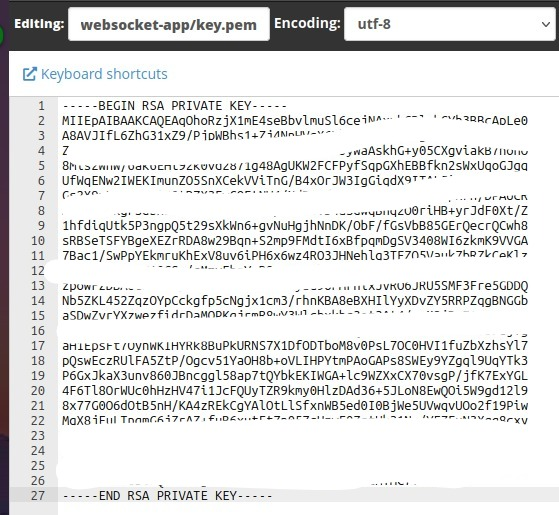Click line number 14 in the gutter
This screenshot has width=559, height=515.
tap(38, 301)
